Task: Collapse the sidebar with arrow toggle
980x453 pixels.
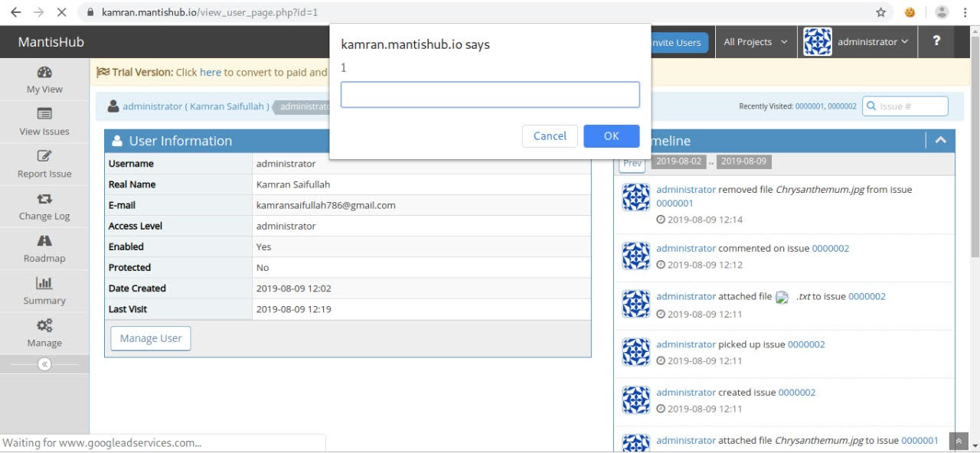Action: pos(44,364)
